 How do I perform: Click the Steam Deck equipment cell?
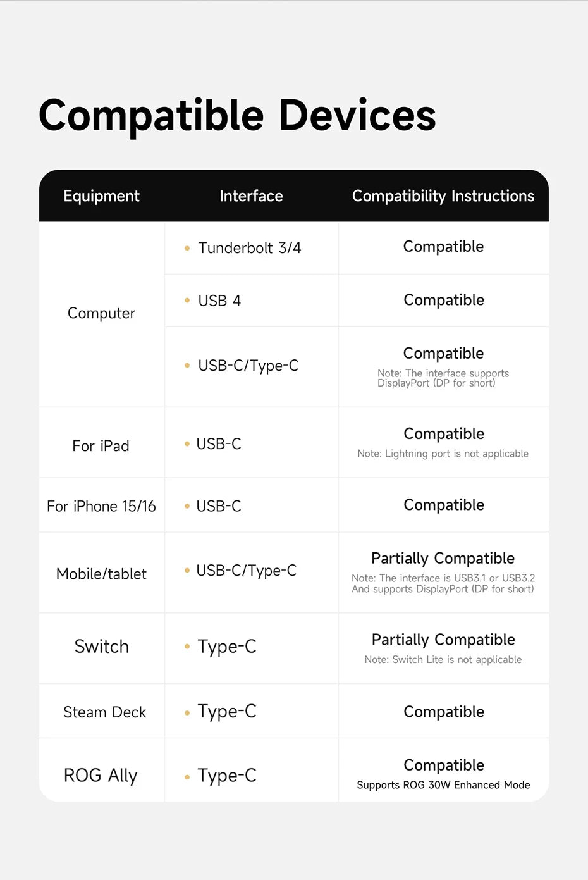tap(104, 712)
